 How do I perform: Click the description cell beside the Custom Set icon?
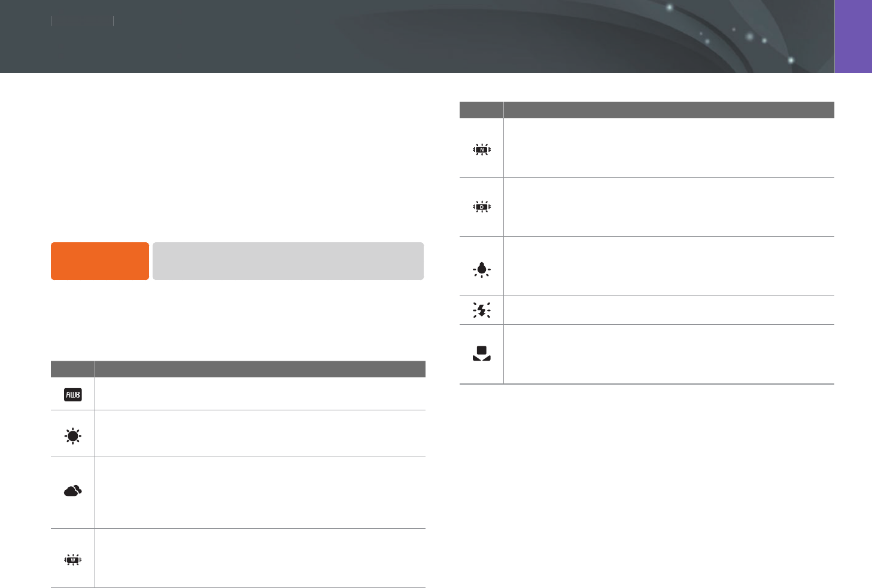coord(669,354)
